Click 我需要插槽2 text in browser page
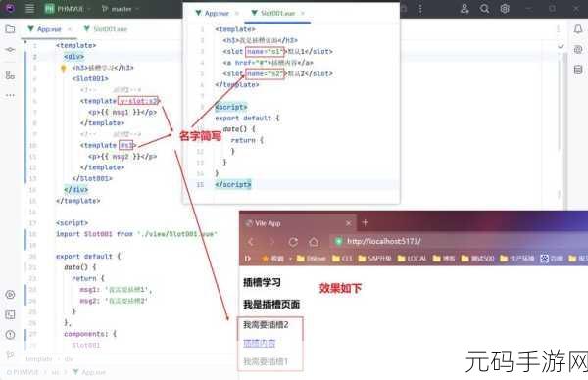This screenshot has width=588, height=380. [266, 325]
